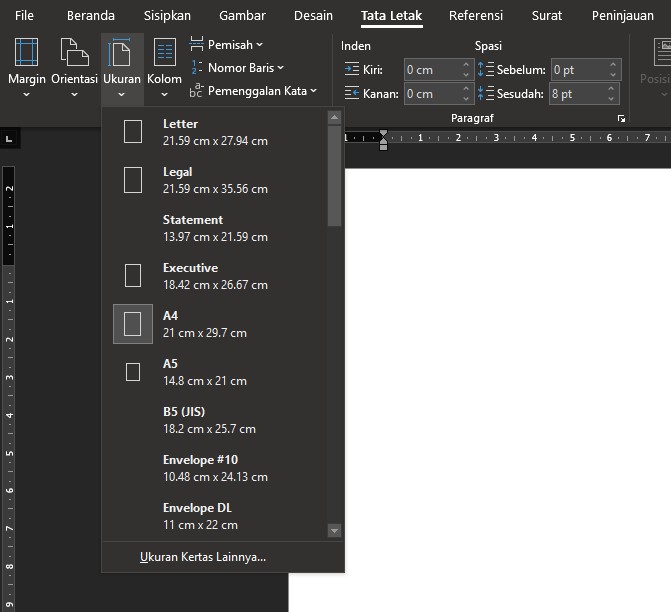671x612 pixels.
Task: Choose Letter paper size
Action: [214, 132]
